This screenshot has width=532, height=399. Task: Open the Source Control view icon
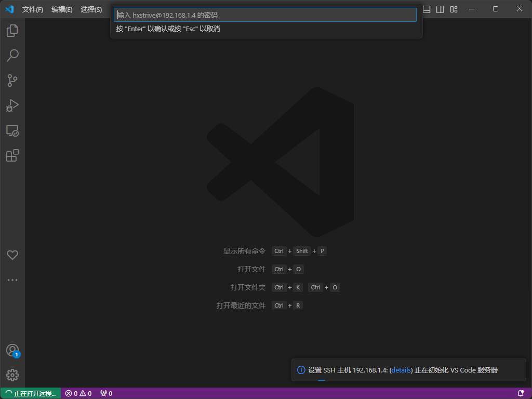[x=12, y=81]
